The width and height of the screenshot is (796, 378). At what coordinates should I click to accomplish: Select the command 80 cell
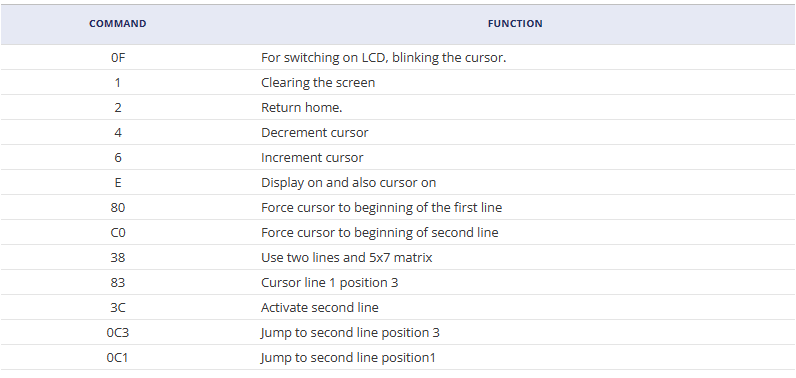118,208
